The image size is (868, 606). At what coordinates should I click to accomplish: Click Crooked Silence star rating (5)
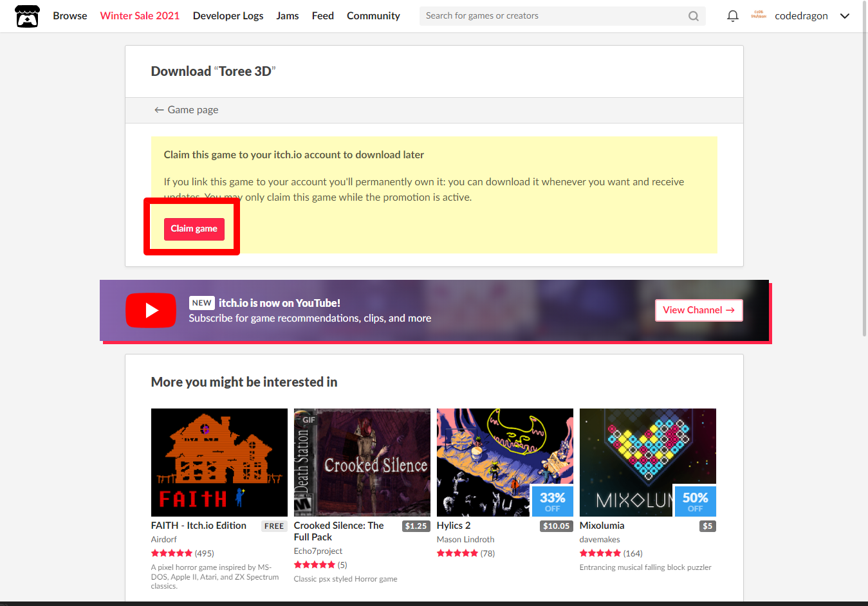click(320, 565)
